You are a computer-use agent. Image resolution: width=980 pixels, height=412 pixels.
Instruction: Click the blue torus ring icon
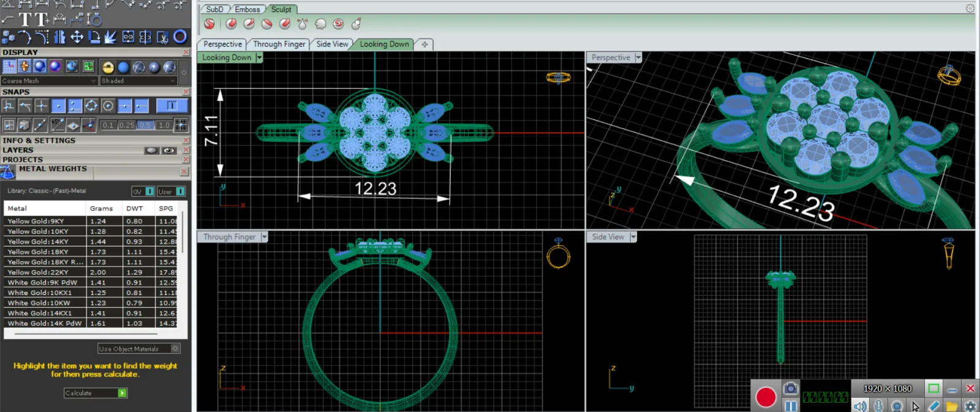(180, 37)
